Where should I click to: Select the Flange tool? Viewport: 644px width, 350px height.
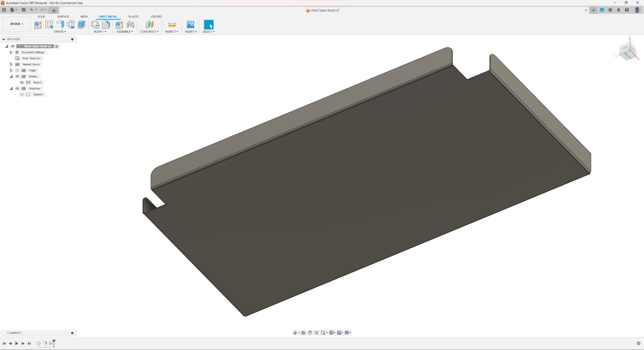60,25
